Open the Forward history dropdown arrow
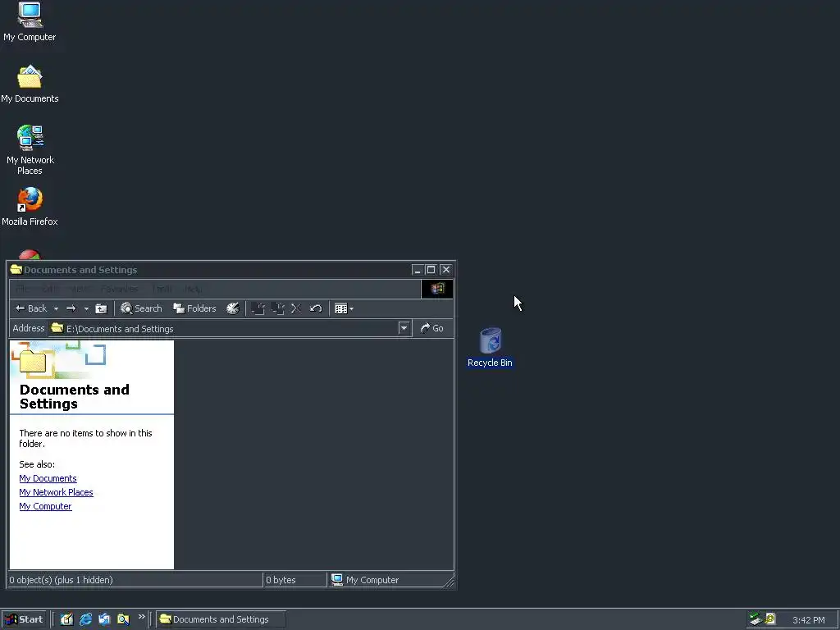The width and height of the screenshot is (840, 630). coord(86,308)
